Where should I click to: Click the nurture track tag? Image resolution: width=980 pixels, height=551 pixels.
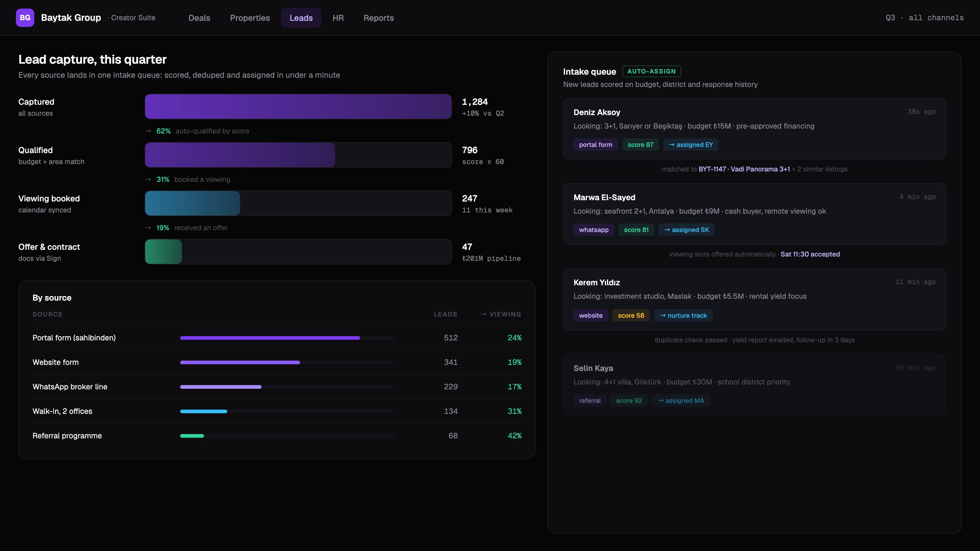pyautogui.click(x=684, y=315)
